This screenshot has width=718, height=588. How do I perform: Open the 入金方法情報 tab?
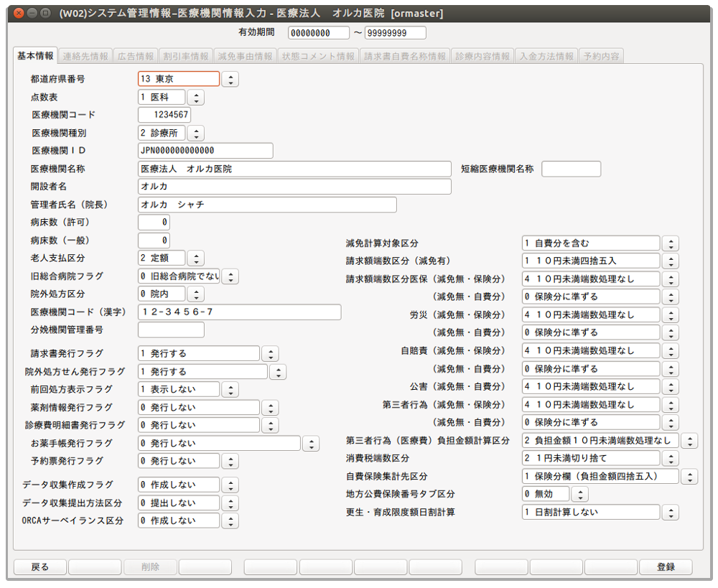(546, 56)
